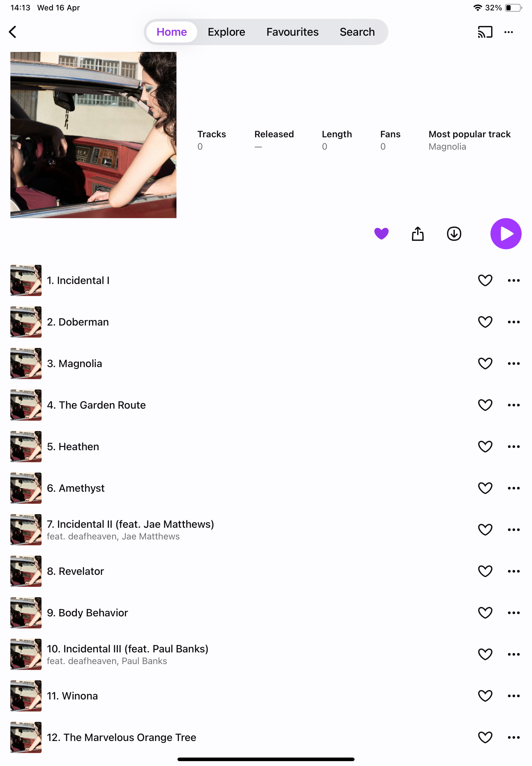Go back with the back arrow
This screenshot has width=532, height=766.
pyautogui.click(x=13, y=32)
